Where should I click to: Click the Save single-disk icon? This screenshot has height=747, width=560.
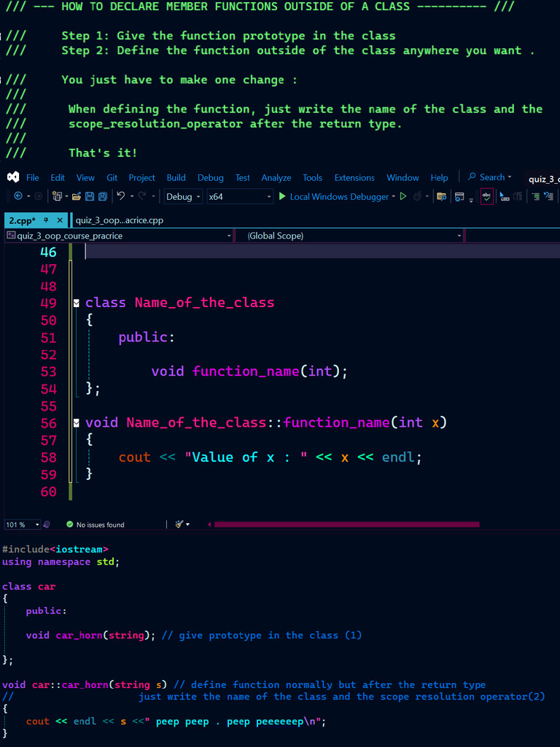90,196
